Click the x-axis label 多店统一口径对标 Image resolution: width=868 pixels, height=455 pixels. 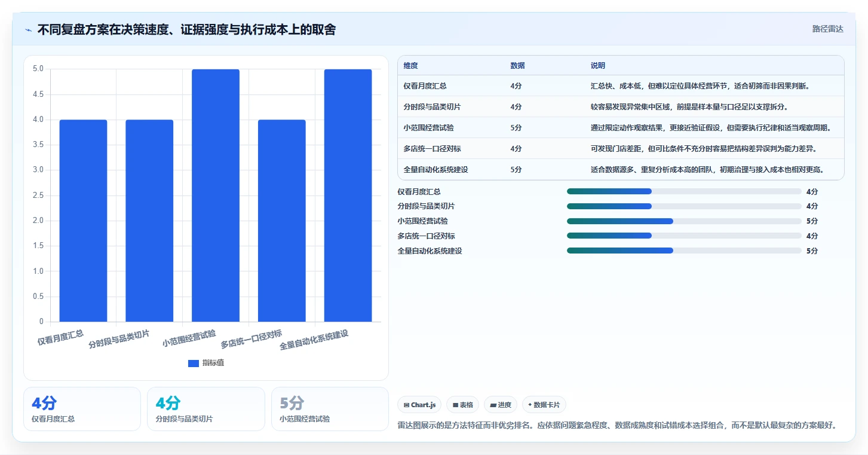[251, 339]
